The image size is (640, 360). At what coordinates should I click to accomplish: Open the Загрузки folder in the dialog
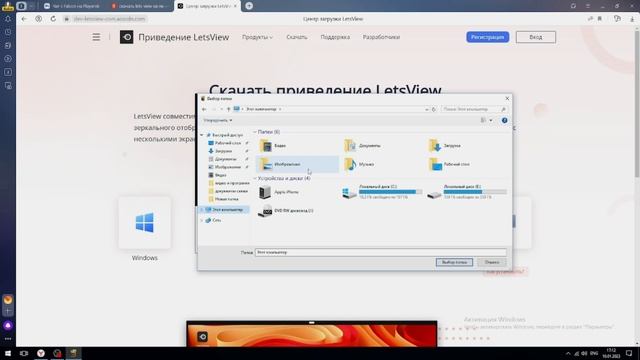pyautogui.click(x=444, y=146)
